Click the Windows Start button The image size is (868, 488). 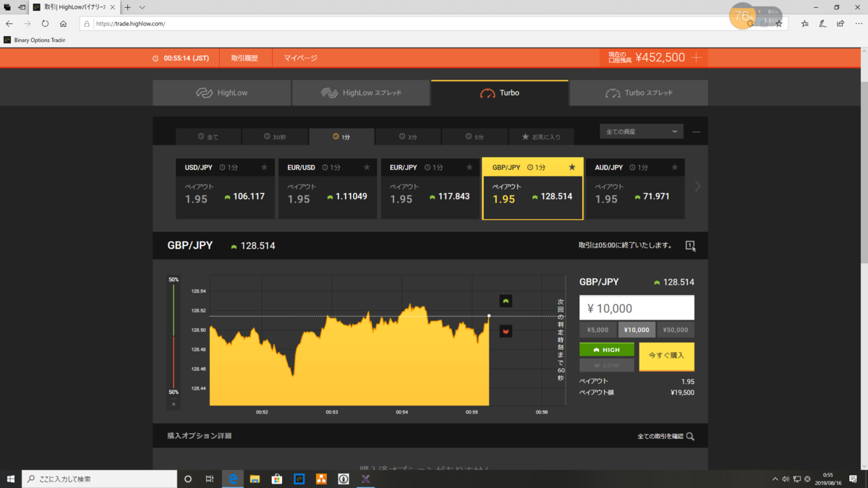(x=11, y=479)
